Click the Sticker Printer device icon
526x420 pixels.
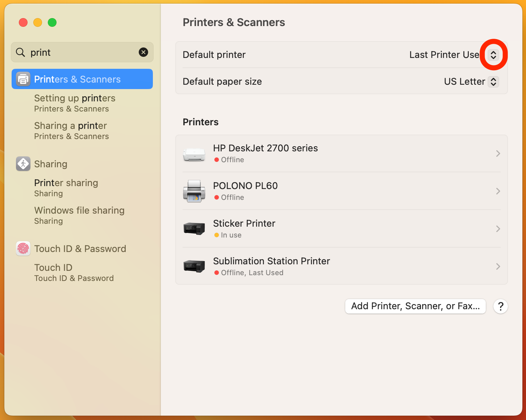click(x=194, y=229)
